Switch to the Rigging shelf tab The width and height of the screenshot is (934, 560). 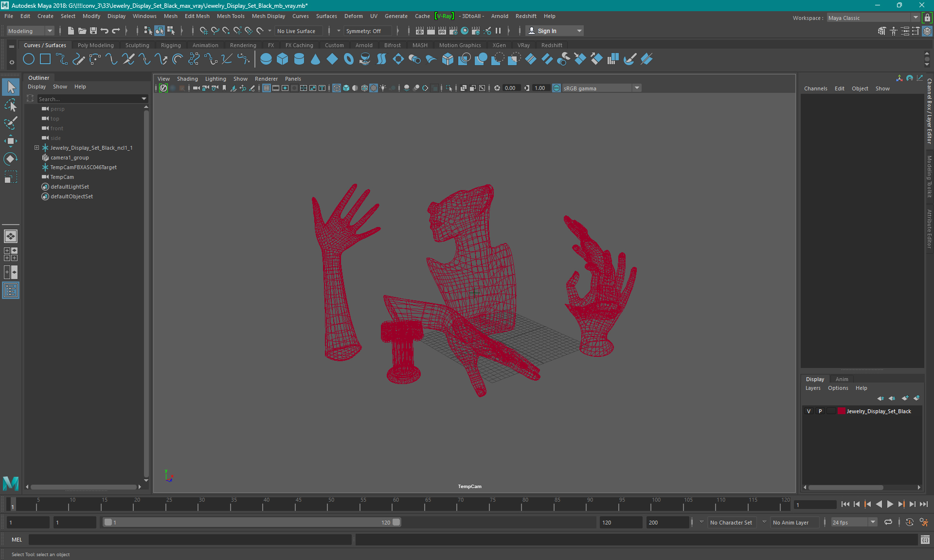(171, 45)
